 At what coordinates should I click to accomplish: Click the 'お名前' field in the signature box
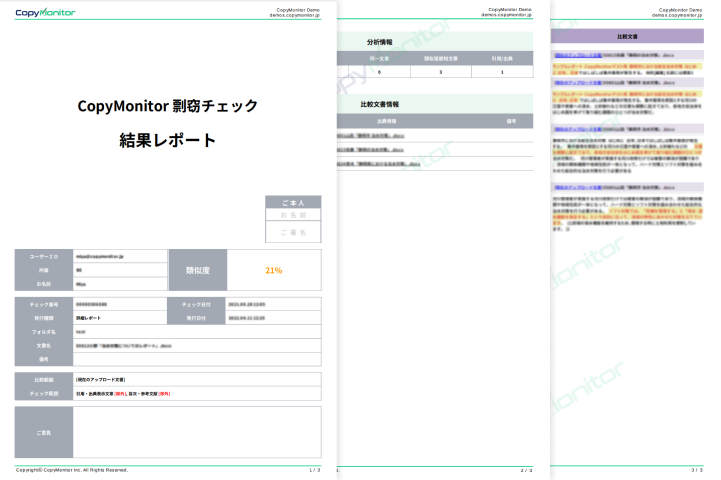pyautogui.click(x=293, y=215)
